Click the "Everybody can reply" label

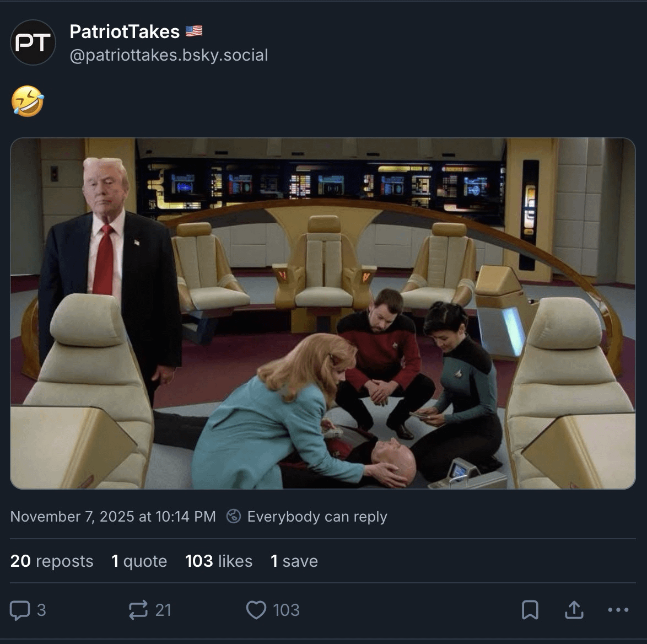point(317,517)
